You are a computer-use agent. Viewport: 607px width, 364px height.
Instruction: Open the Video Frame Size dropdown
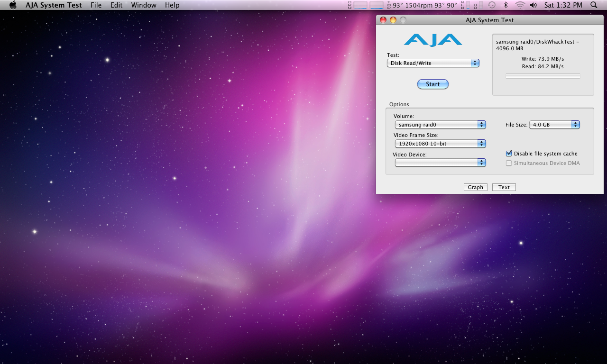coord(441,143)
